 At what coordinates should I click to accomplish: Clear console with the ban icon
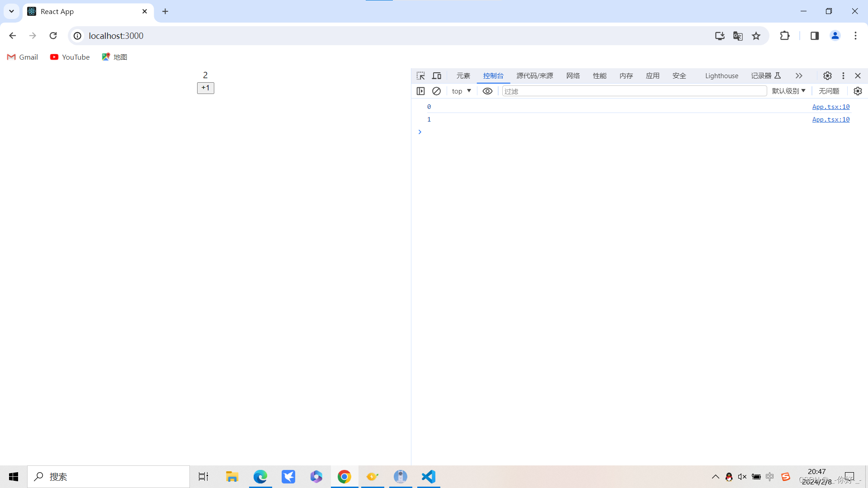pos(436,91)
